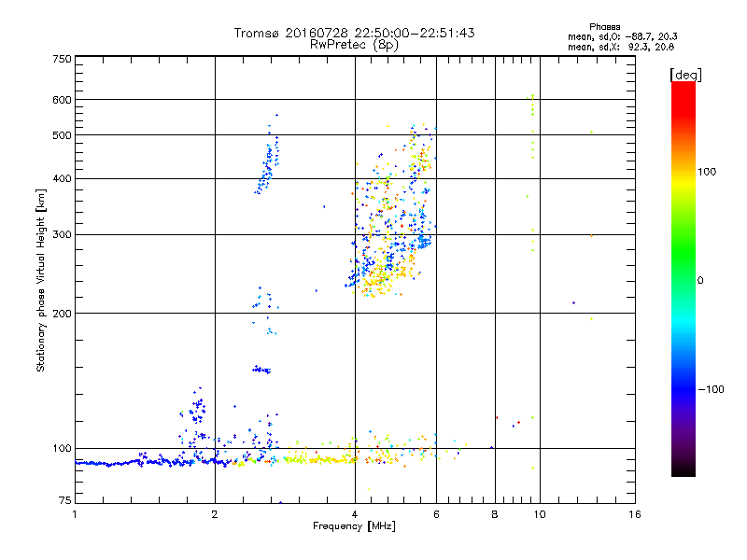Click the y-axis tick label '100'

tap(63, 449)
